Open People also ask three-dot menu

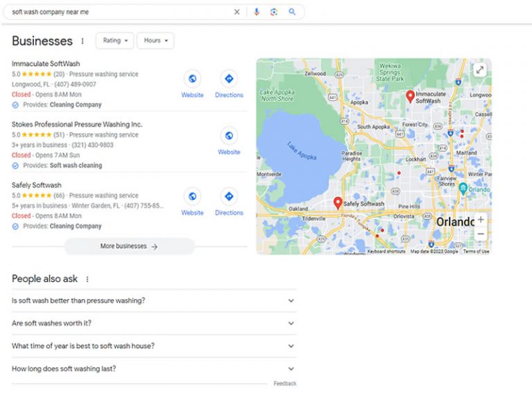click(87, 279)
